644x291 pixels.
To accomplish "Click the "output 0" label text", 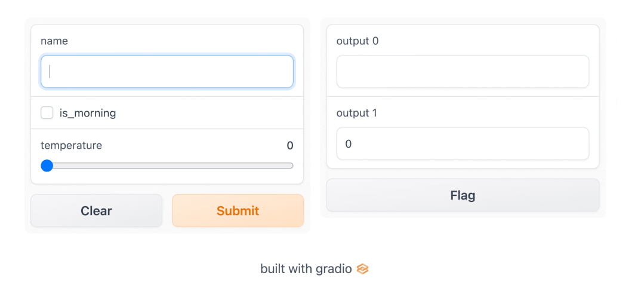I will 358,41.
